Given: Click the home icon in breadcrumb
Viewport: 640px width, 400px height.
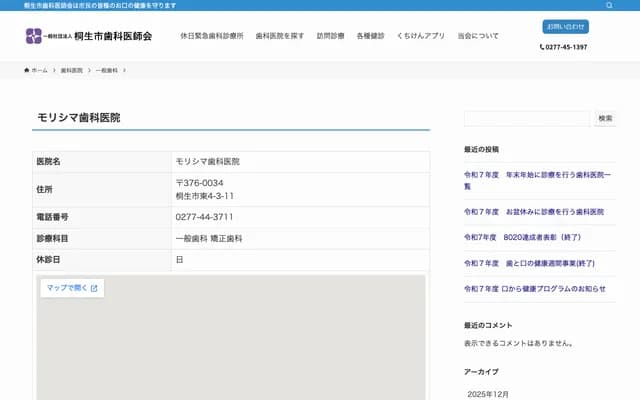Looking at the screenshot, I should [x=28, y=71].
